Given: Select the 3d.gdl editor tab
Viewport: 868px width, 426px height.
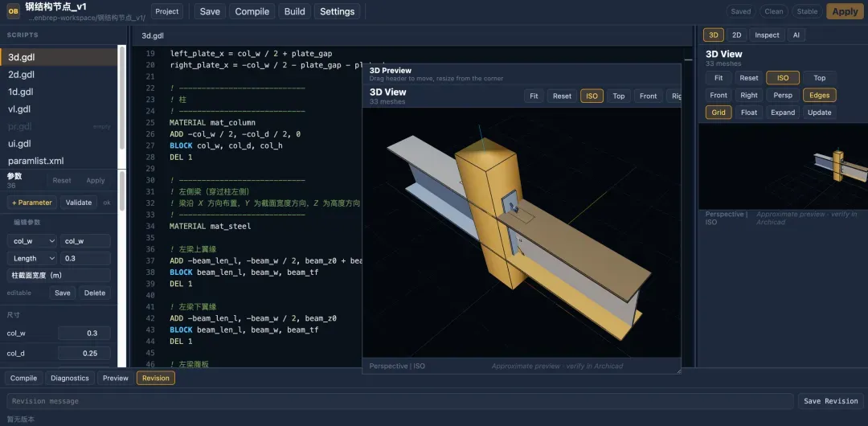Looking at the screenshot, I should coord(153,35).
